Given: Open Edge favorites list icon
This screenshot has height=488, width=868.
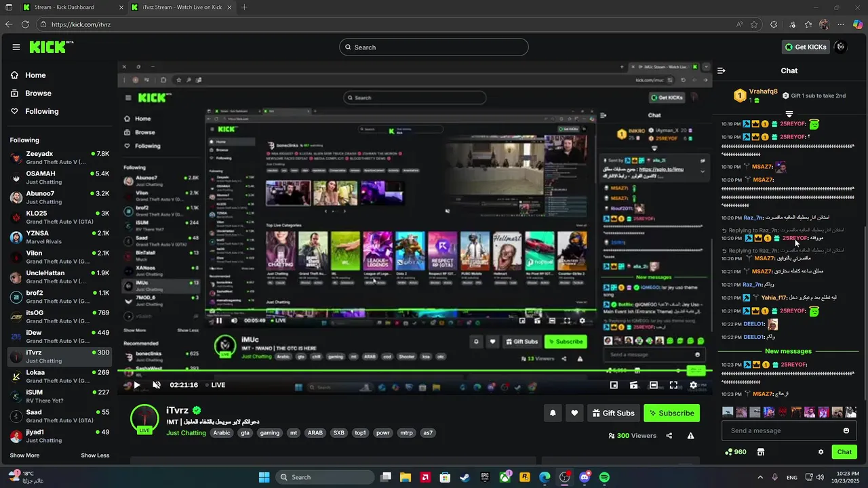Looking at the screenshot, I should click(x=808, y=24).
